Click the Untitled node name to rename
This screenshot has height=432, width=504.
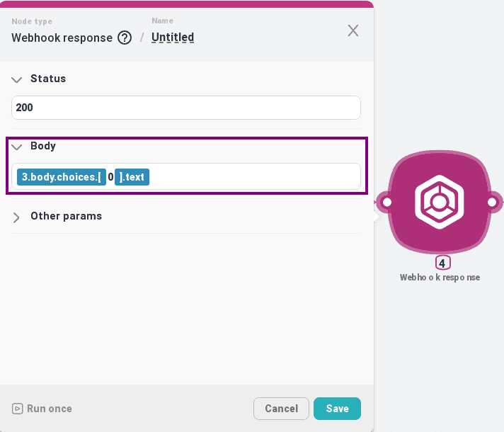(173, 38)
